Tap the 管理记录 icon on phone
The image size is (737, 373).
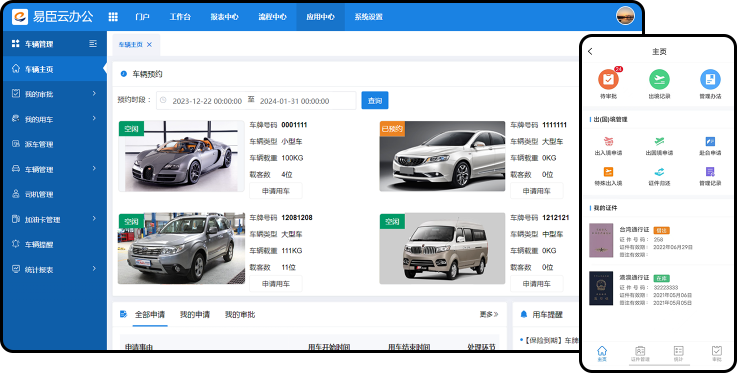(x=710, y=171)
